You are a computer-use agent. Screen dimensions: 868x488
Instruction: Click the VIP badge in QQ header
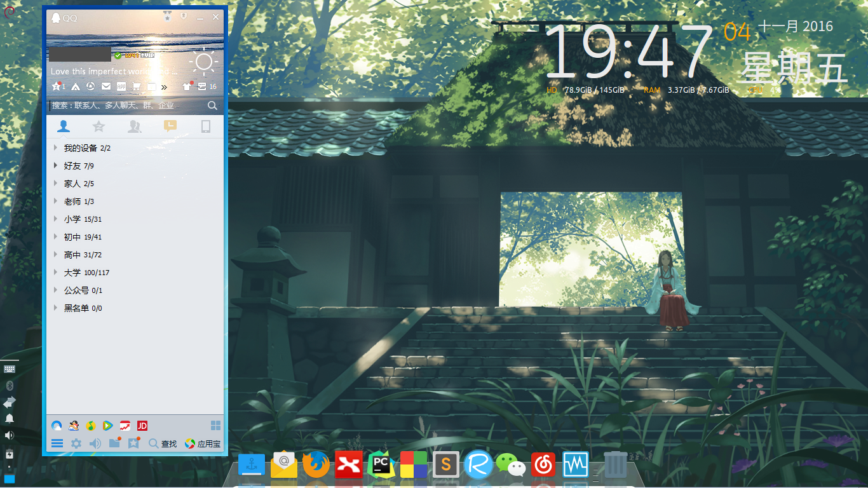click(147, 55)
